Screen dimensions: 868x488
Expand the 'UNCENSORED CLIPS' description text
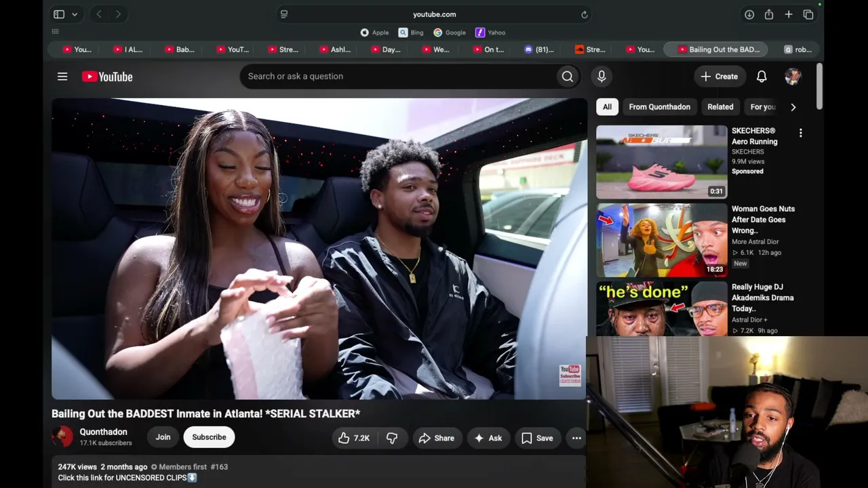tap(127, 478)
